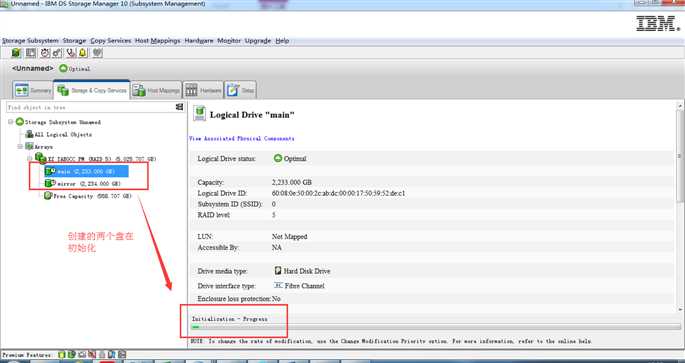Image resolution: width=685 pixels, height=363 pixels.
Task: Collapse the Storage Subsystem Unnamed node
Action: tap(10, 122)
